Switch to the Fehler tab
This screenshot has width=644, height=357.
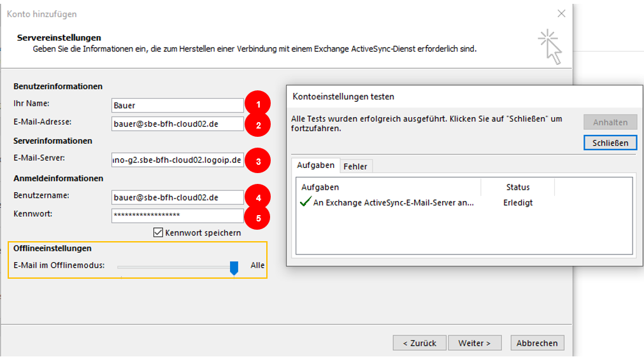tap(355, 166)
